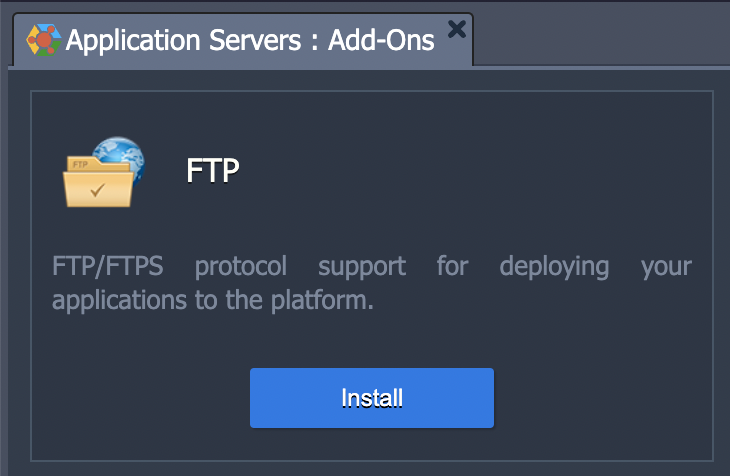Click the word Install on blue button
Image resolution: width=730 pixels, height=476 pixels.
click(x=372, y=398)
